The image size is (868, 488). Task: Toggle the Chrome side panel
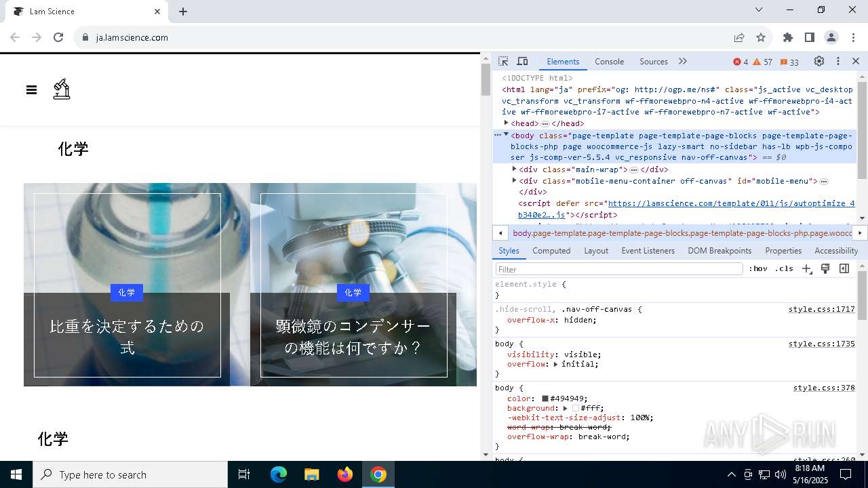(810, 37)
